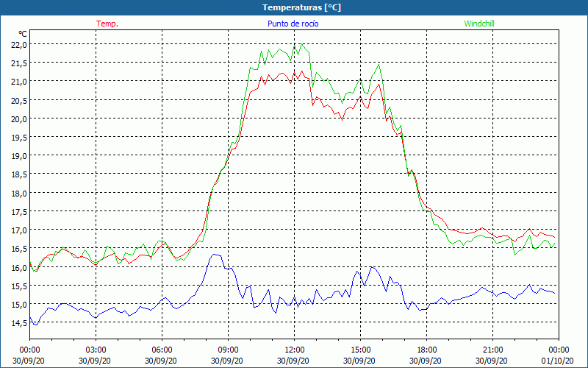Click the 21,0 y-axis value
Viewport: 588px width, 368px height.
[x=20, y=82]
